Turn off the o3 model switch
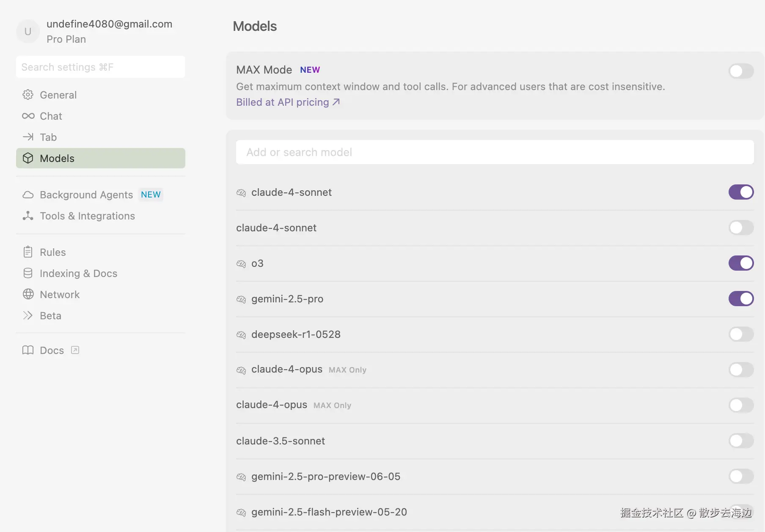Screen dimensions: 765x532 pos(741,263)
